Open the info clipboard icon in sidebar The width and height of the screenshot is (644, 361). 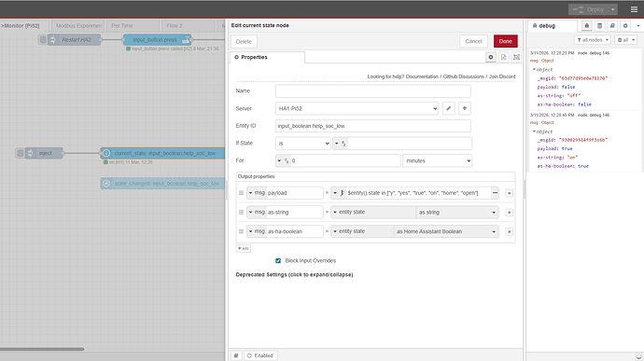[x=599, y=25]
